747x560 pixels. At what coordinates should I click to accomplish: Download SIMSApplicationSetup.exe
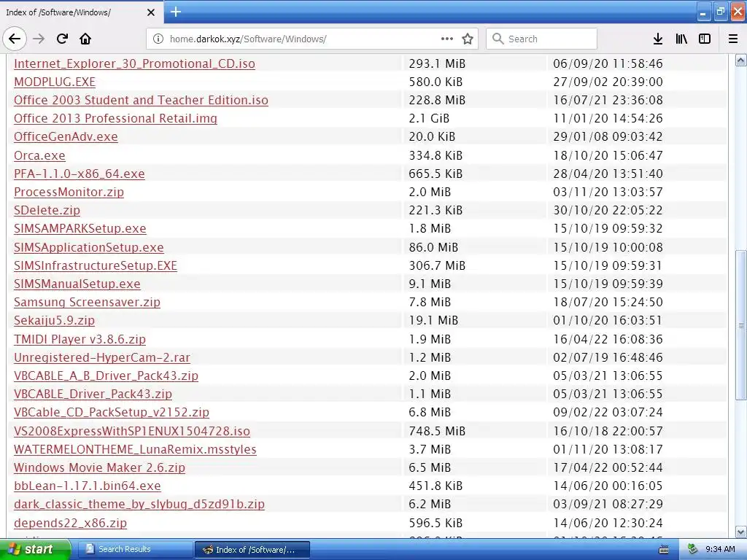tap(88, 248)
